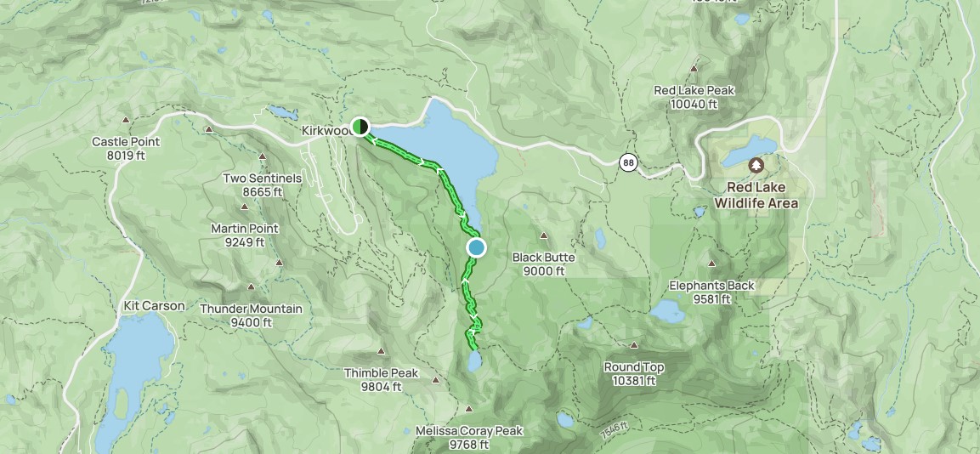Screen dimensions: 980x454
Task: Click the Kit Carson place label
Action: click(x=154, y=306)
